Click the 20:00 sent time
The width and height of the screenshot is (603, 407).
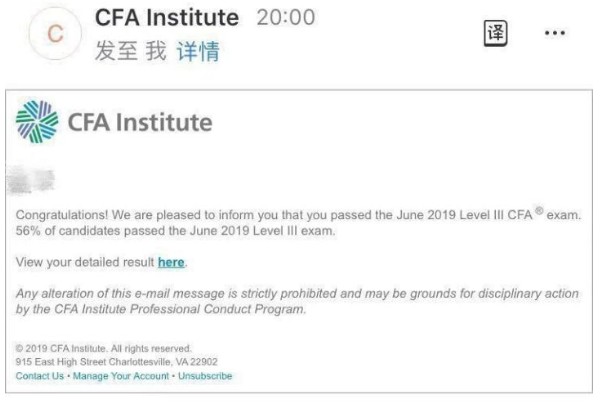(x=284, y=18)
